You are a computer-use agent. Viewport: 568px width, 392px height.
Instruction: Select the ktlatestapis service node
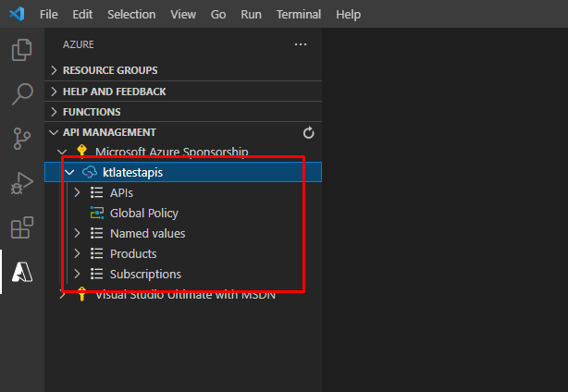(132, 173)
